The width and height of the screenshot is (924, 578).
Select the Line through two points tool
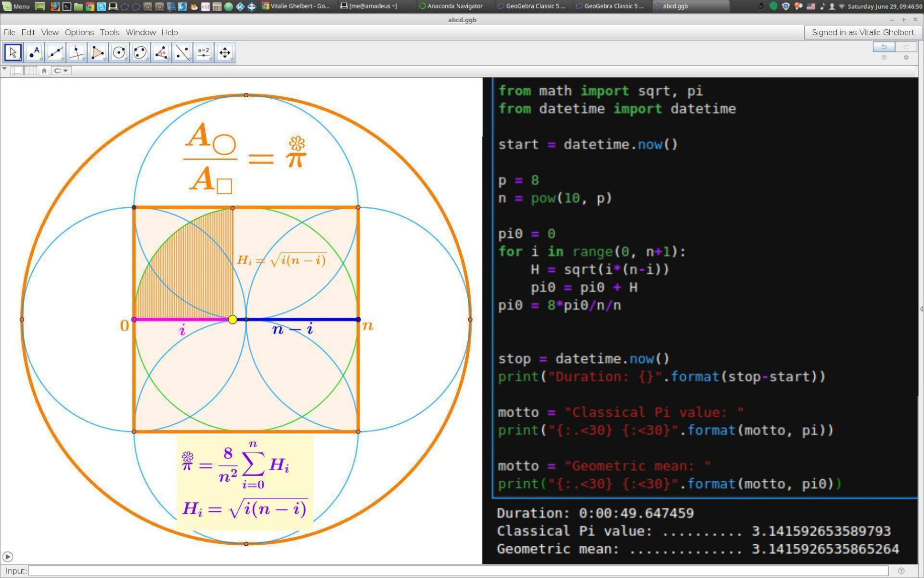pos(55,52)
